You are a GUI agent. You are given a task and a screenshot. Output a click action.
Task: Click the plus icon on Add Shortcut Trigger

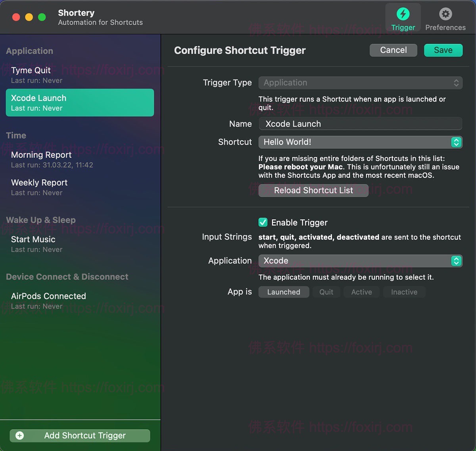click(19, 436)
